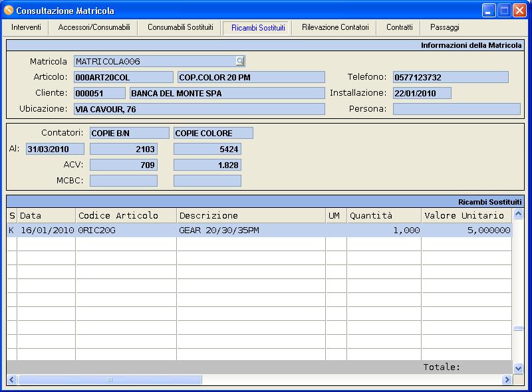The width and height of the screenshot is (532, 392).
Task: Click the horizontal scrollbar right arrow
Action: coord(507,379)
